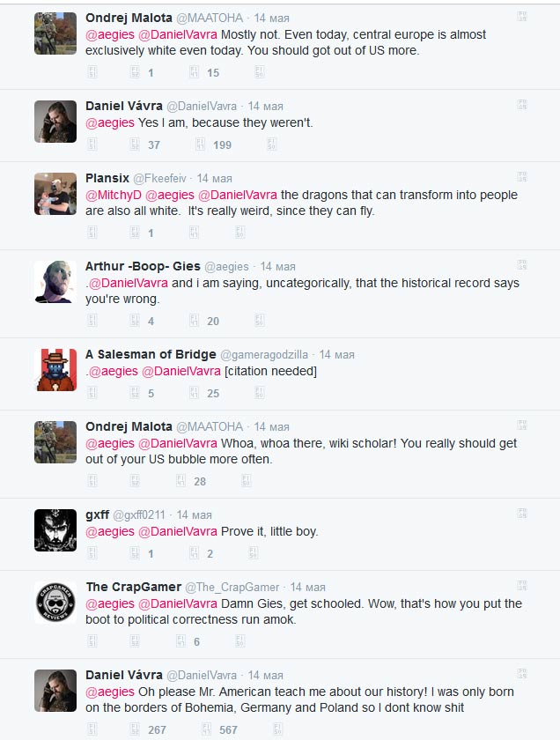This screenshot has height=740, width=560.
Task: Expand the top-right options on gxff's tweet
Action: 521,514
